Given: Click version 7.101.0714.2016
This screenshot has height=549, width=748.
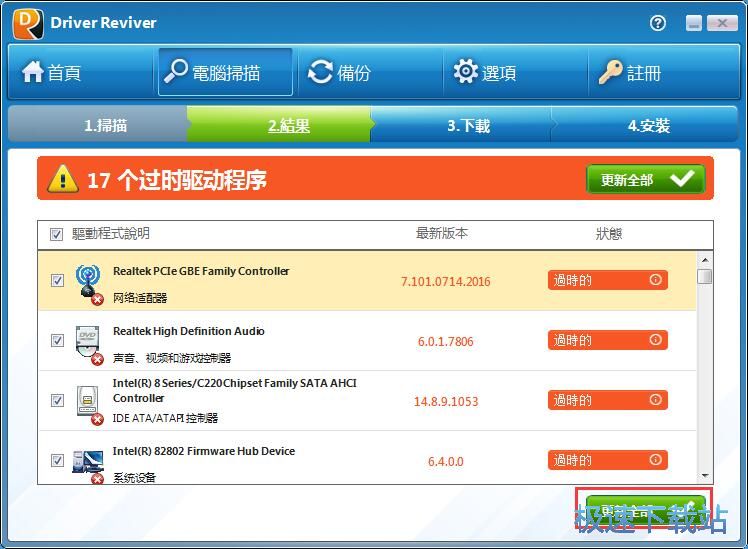Looking at the screenshot, I should coord(446,281).
